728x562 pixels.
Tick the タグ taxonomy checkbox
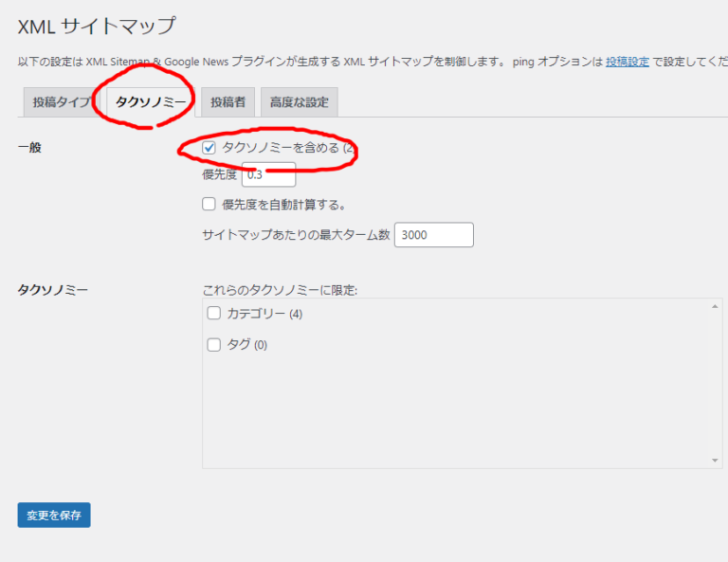point(214,345)
